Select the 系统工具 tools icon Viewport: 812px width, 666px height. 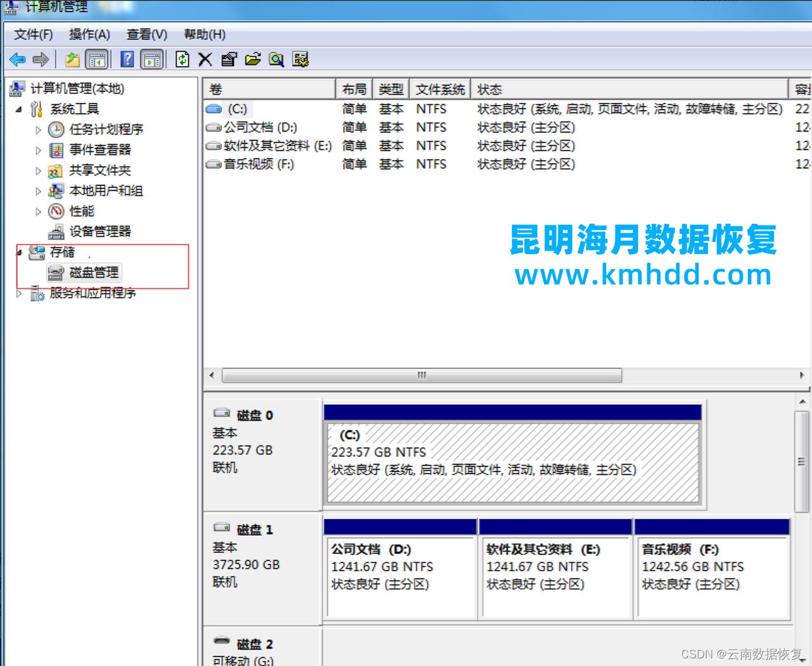(37, 109)
